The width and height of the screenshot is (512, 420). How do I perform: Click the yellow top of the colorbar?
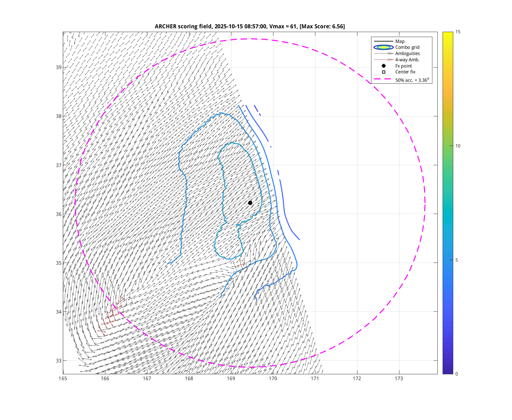pyautogui.click(x=448, y=34)
